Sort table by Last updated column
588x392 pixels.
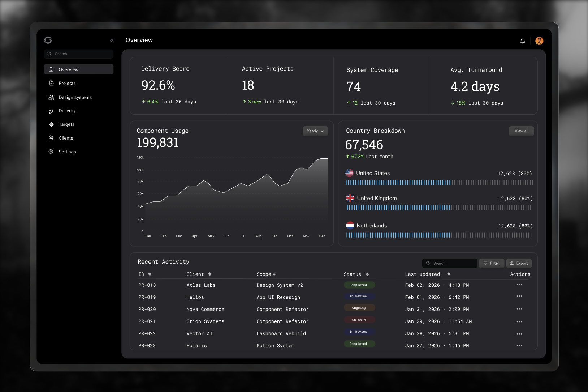pos(449,274)
